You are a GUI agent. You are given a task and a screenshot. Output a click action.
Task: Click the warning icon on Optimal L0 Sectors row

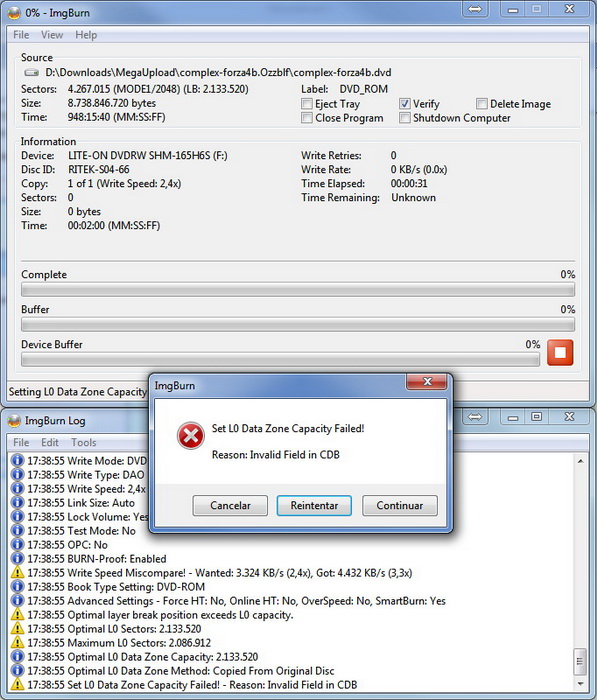click(17, 629)
